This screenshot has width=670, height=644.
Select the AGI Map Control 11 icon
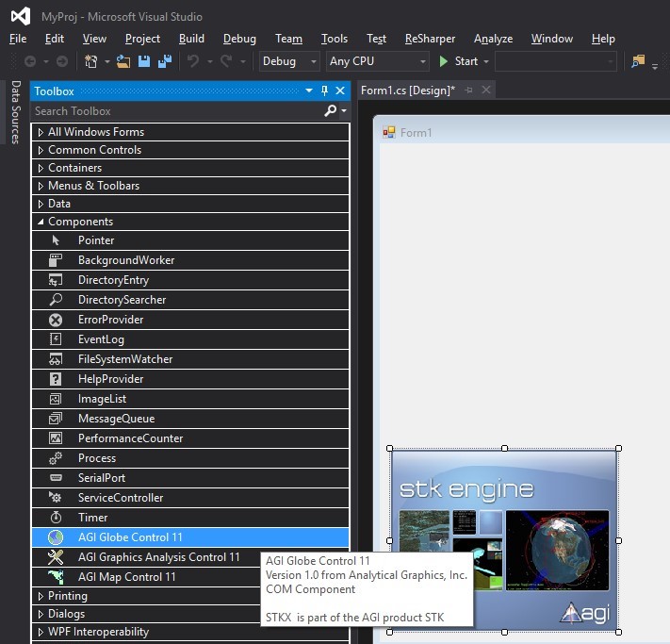point(56,577)
